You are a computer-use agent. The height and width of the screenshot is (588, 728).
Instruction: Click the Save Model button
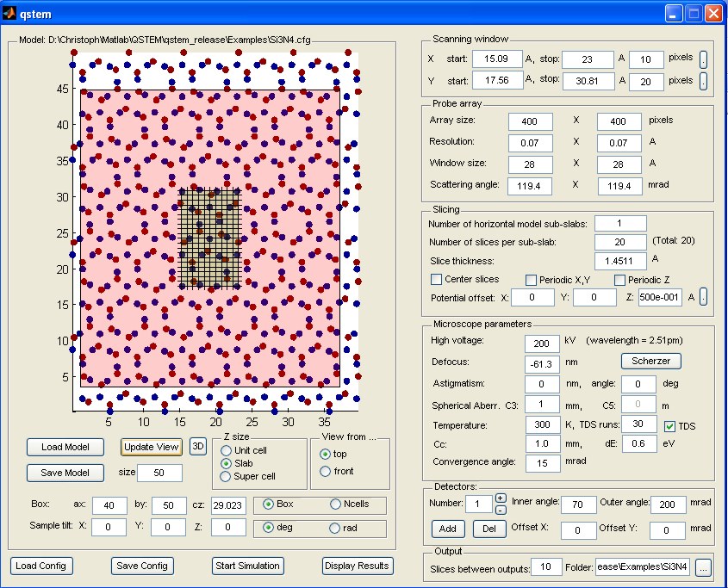point(65,473)
